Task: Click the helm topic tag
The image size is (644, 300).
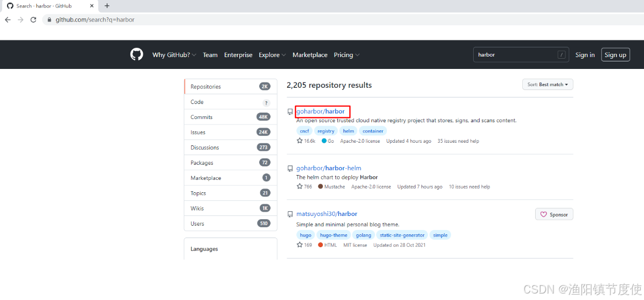Action: 348,131
